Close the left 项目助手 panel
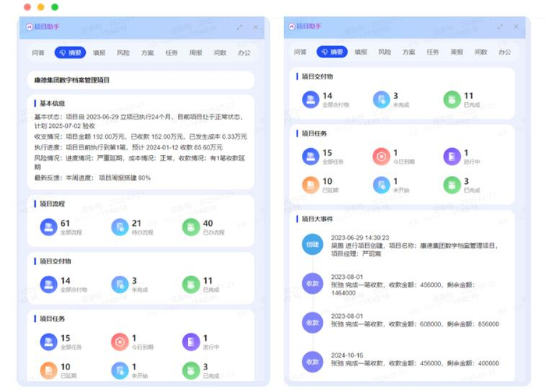 (256, 27)
